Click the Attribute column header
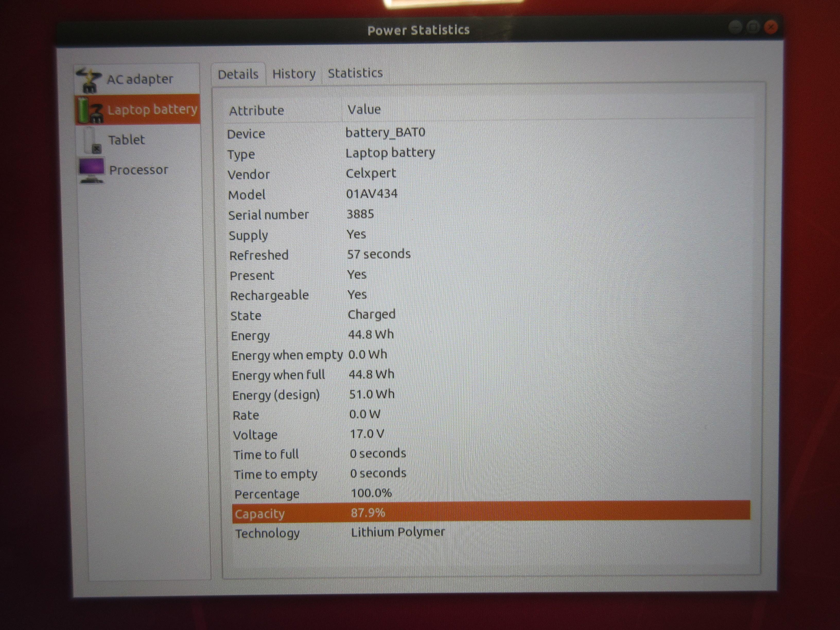The height and width of the screenshot is (630, 840). coord(256,110)
